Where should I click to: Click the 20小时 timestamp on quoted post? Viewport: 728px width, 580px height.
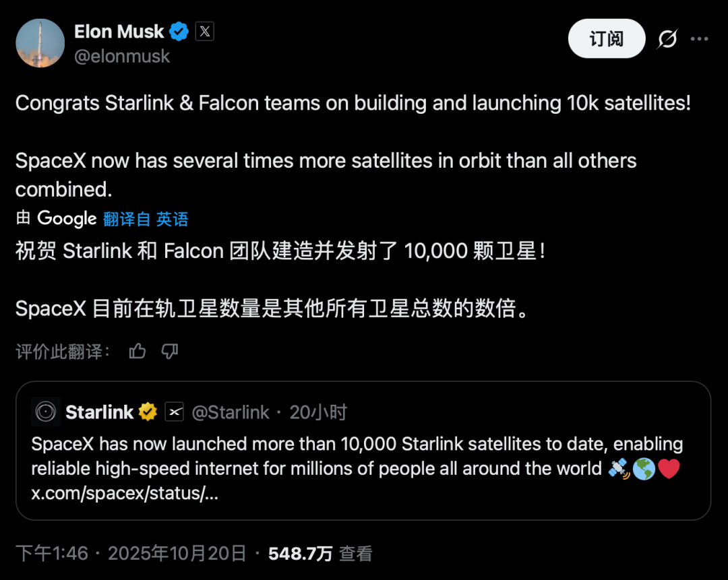[x=318, y=412]
